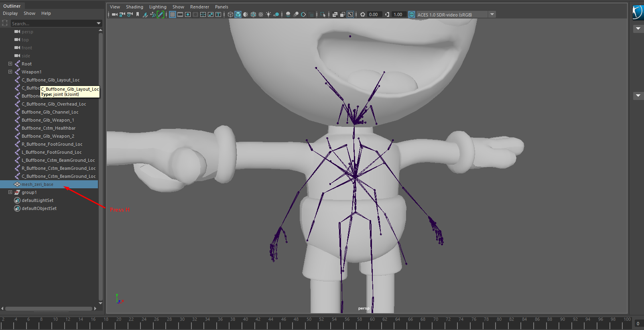This screenshot has width=644, height=330.
Task: Open the Outliner Show menu
Action: 29,13
